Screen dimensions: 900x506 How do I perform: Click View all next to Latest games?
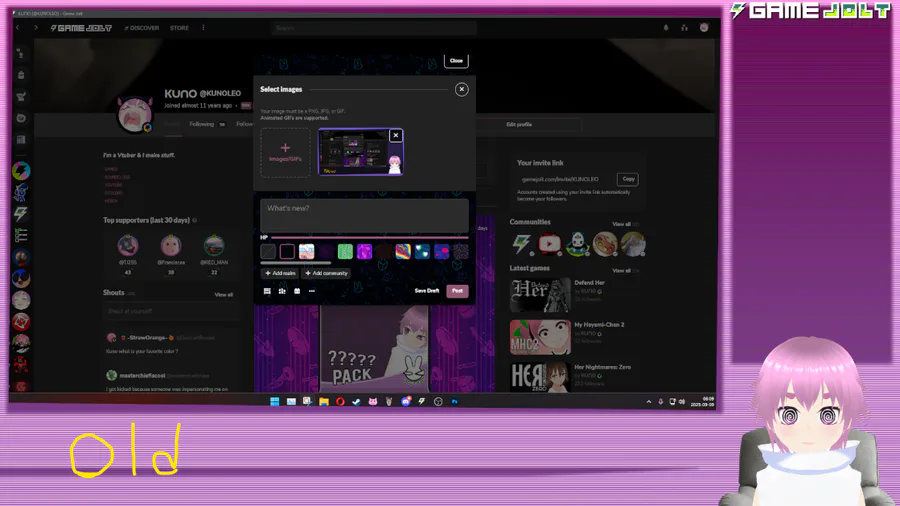(621, 271)
